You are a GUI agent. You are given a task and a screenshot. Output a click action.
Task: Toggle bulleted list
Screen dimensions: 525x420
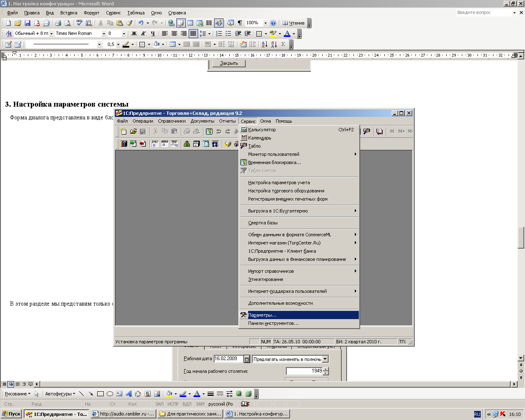[x=228, y=33]
